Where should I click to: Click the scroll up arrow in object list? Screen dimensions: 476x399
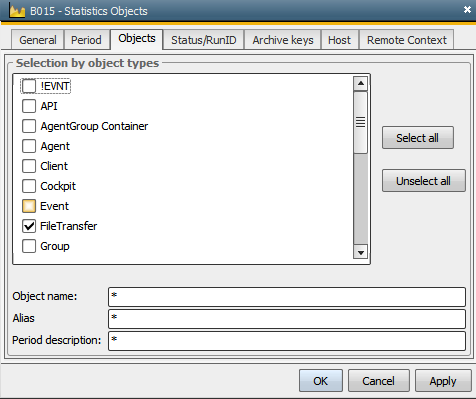pyautogui.click(x=360, y=83)
